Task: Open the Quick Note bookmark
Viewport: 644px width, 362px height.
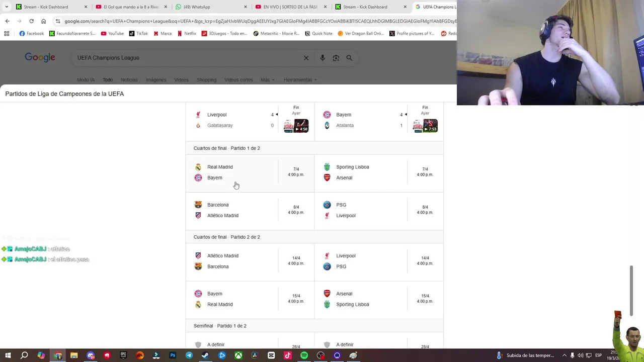Action: (319, 34)
